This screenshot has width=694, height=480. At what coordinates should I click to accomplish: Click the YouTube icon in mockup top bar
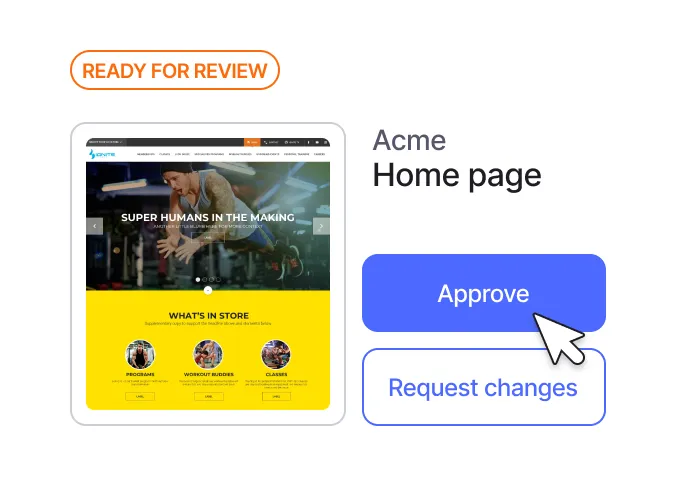(x=317, y=142)
